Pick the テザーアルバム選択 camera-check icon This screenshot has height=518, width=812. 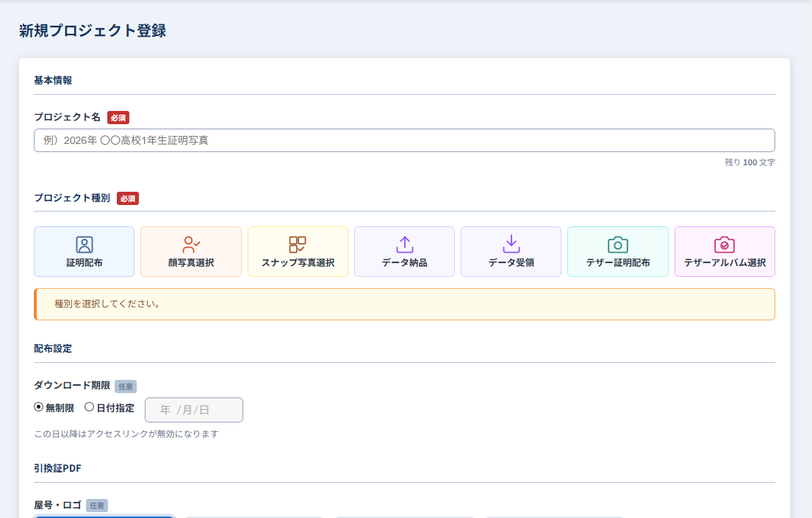[725, 245]
